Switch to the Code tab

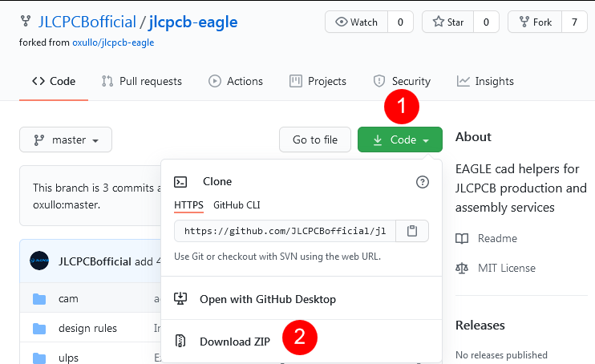click(x=54, y=81)
